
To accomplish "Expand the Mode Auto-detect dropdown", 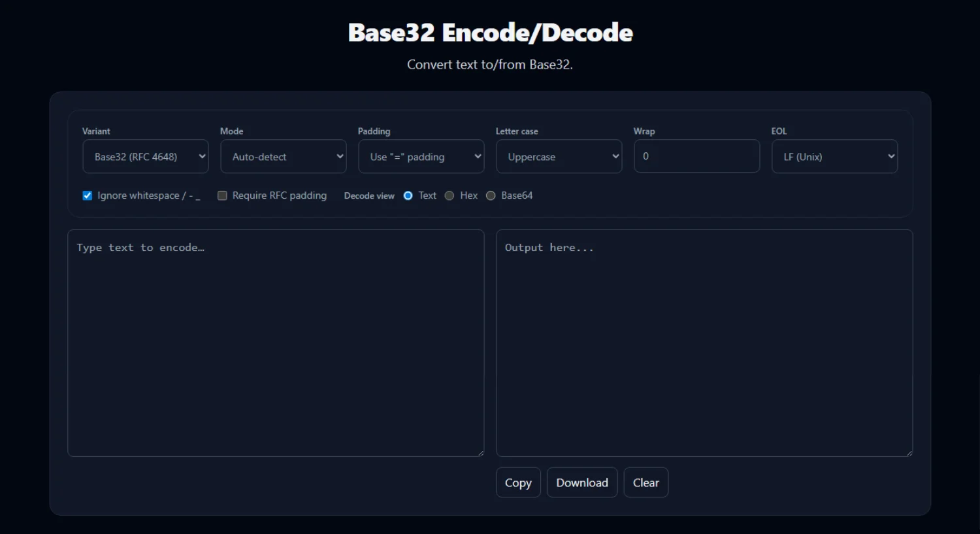I will 283,157.
